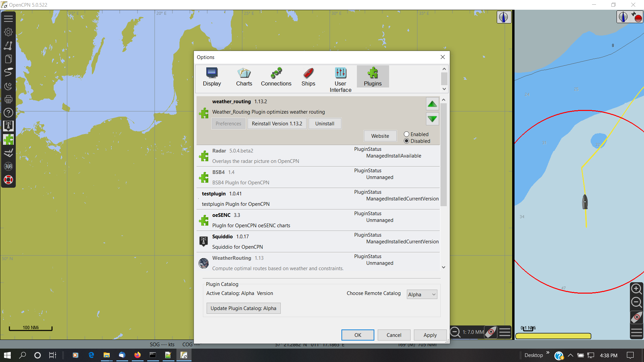644x362 pixels.
Task: Move plugin down with green down arrow
Action: [x=432, y=119]
